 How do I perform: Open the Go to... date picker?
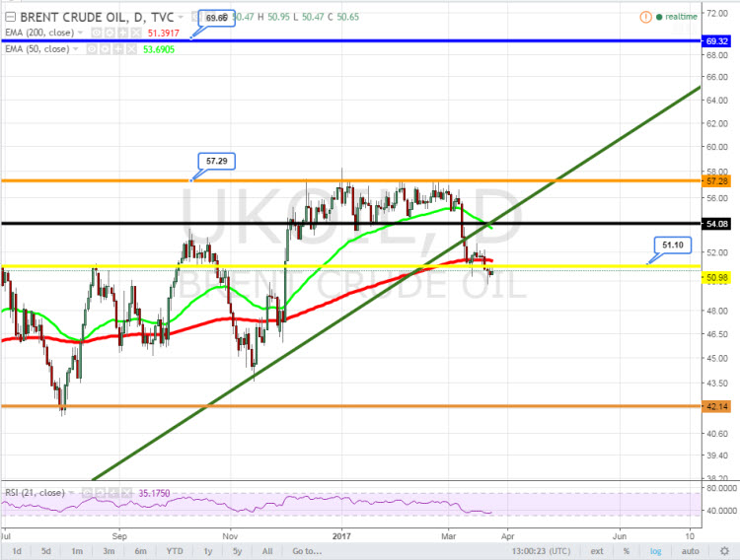(x=307, y=551)
